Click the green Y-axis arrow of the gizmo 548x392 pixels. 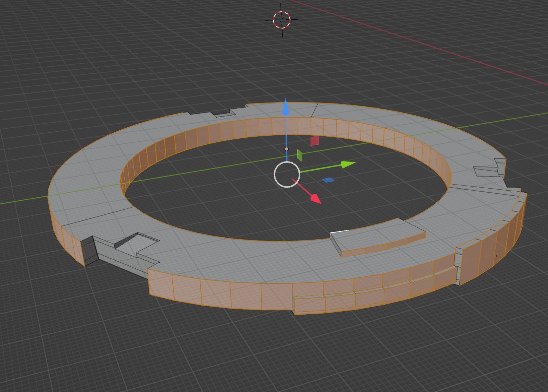(348, 164)
